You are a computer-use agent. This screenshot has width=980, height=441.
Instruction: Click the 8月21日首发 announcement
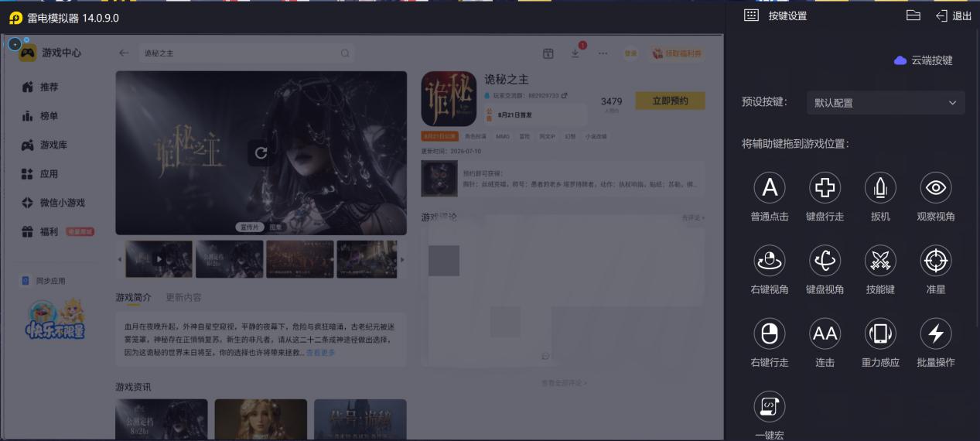click(x=536, y=115)
